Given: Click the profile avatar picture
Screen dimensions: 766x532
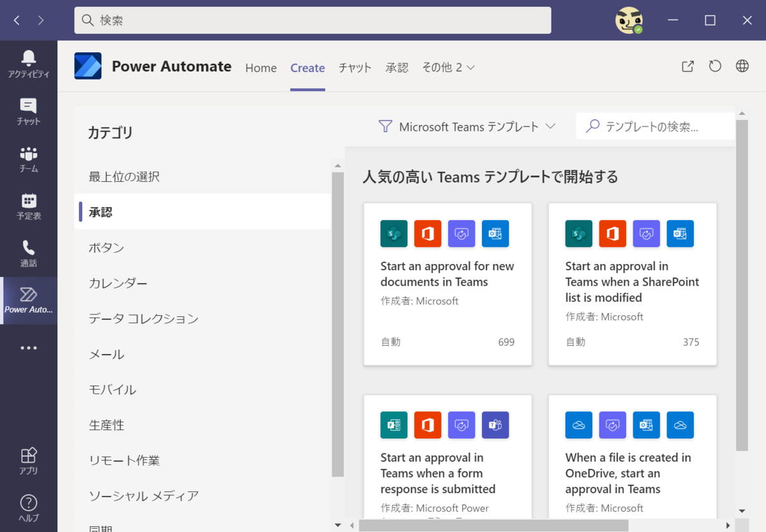Looking at the screenshot, I should [x=629, y=20].
